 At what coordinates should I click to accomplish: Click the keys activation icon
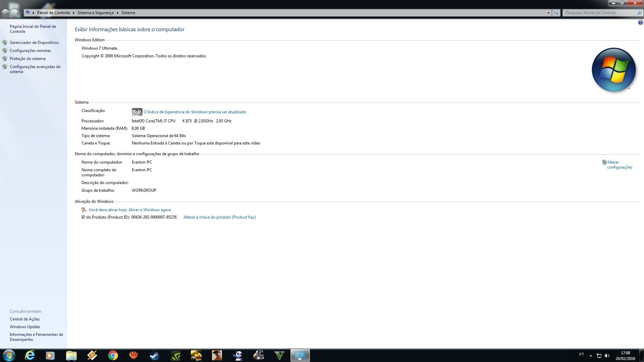pos(84,210)
